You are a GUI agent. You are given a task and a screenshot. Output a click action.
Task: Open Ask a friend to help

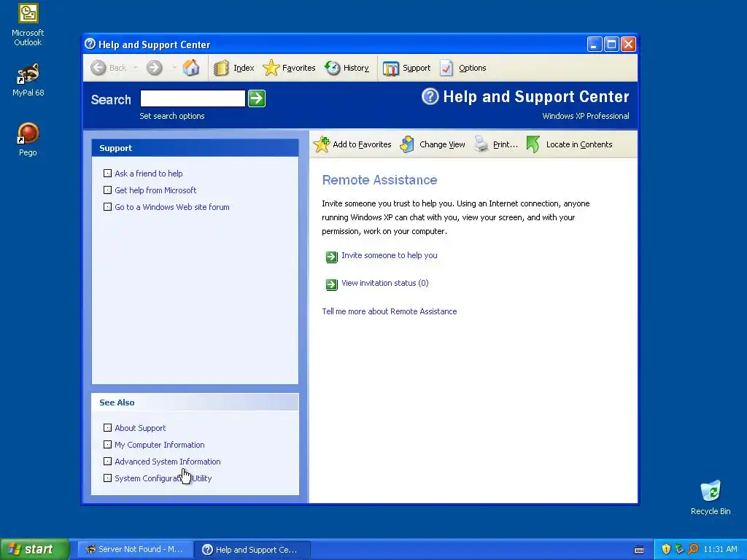[x=149, y=174]
